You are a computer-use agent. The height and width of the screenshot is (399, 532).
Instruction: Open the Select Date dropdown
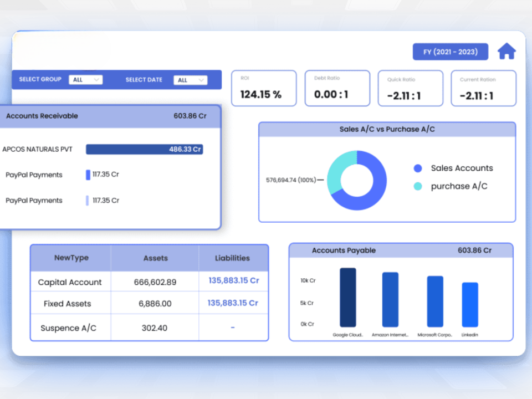[x=190, y=80]
